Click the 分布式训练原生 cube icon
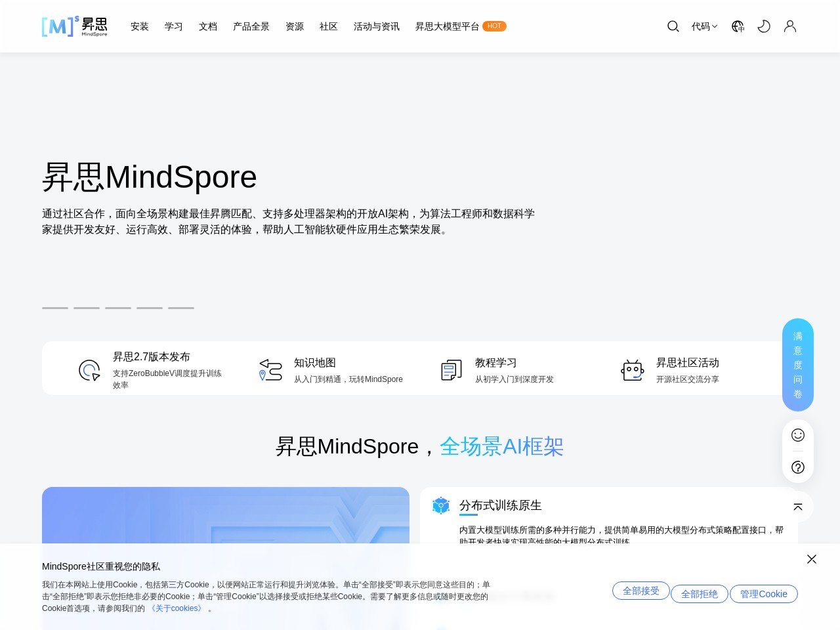Image resolution: width=840 pixels, height=630 pixels. pos(441,505)
